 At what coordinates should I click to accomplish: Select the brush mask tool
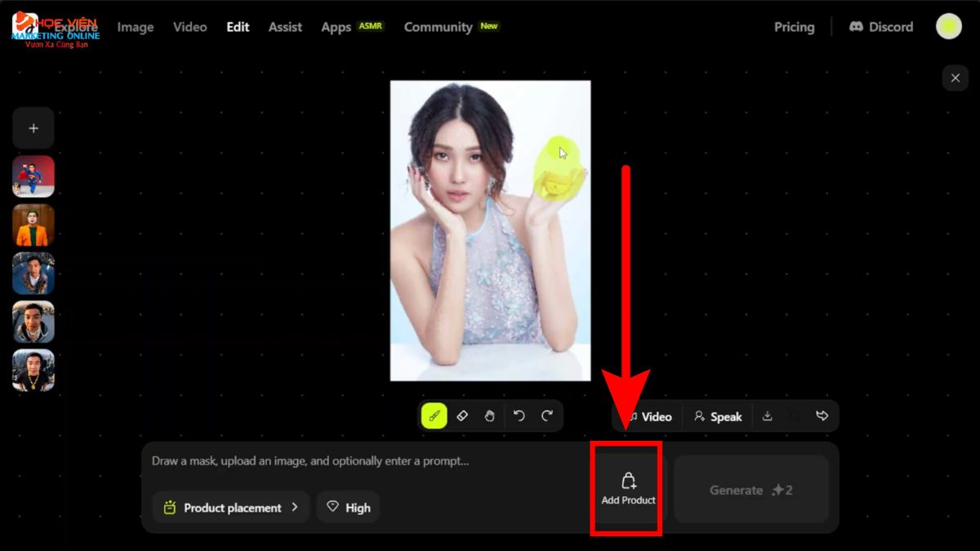(x=434, y=415)
